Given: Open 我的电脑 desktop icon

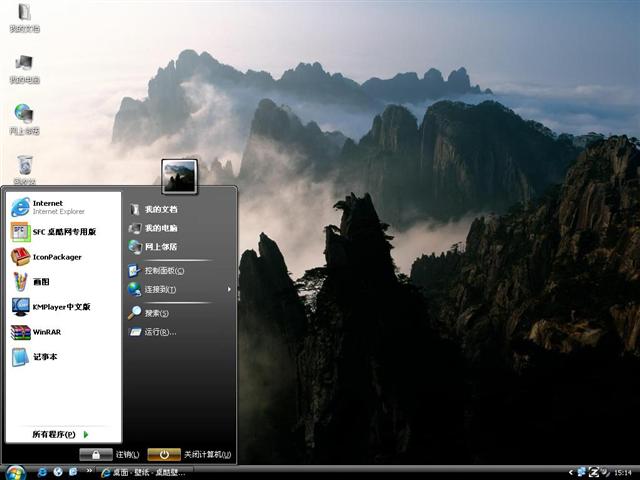Looking at the screenshot, I should [x=25, y=66].
